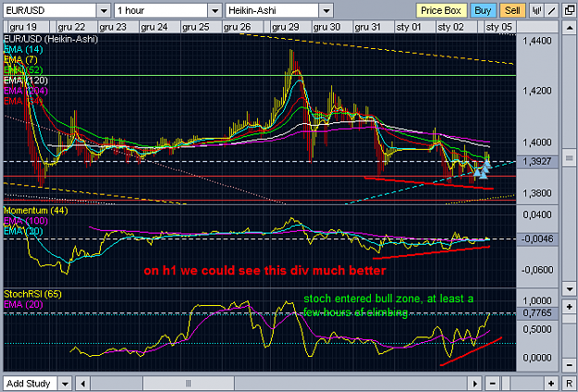This screenshot has height=392, width=578.
Task: Click the EUR/USD (Heikin-Ashi) chart legend
Action: click(x=51, y=39)
